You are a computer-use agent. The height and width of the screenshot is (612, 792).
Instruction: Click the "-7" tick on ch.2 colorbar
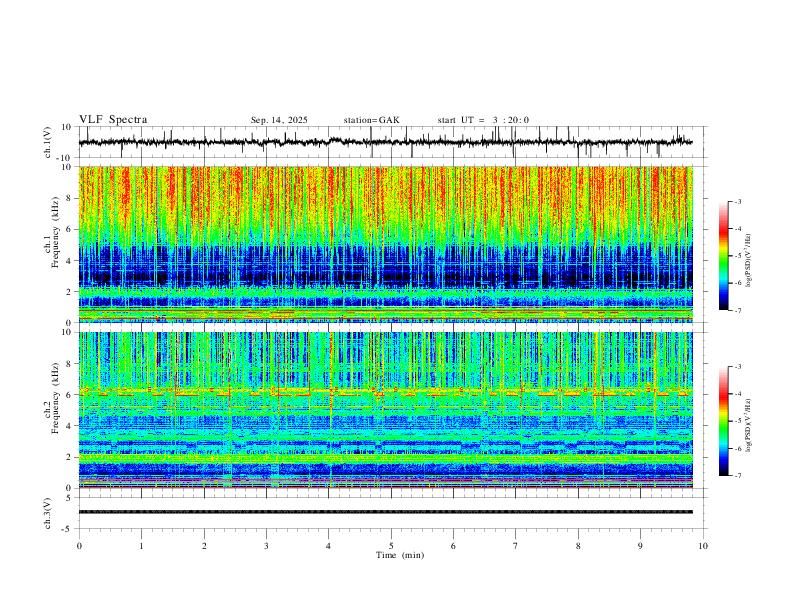737,475
